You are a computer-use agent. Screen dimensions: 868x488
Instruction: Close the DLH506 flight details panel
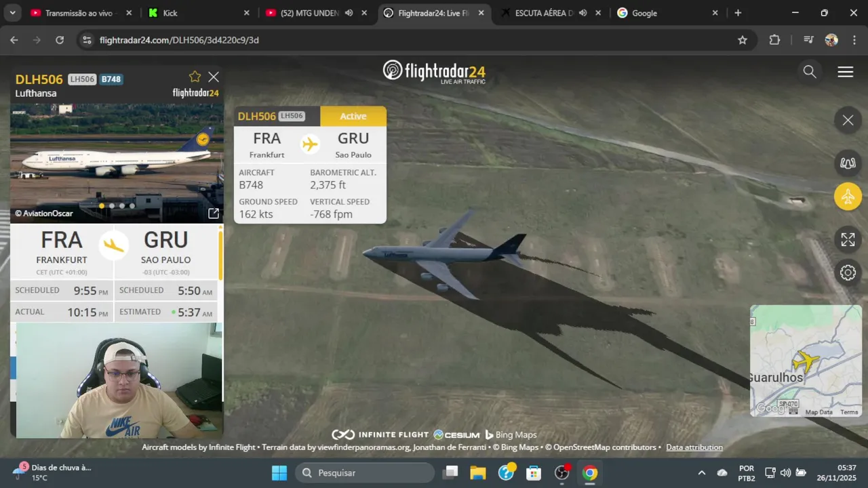point(214,77)
